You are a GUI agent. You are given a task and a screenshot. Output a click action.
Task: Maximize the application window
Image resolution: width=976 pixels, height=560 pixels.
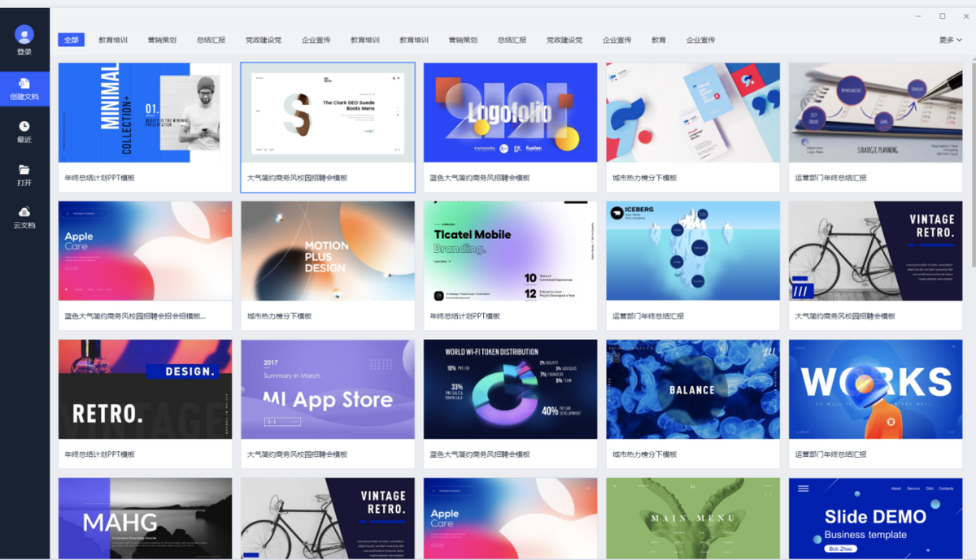(943, 16)
